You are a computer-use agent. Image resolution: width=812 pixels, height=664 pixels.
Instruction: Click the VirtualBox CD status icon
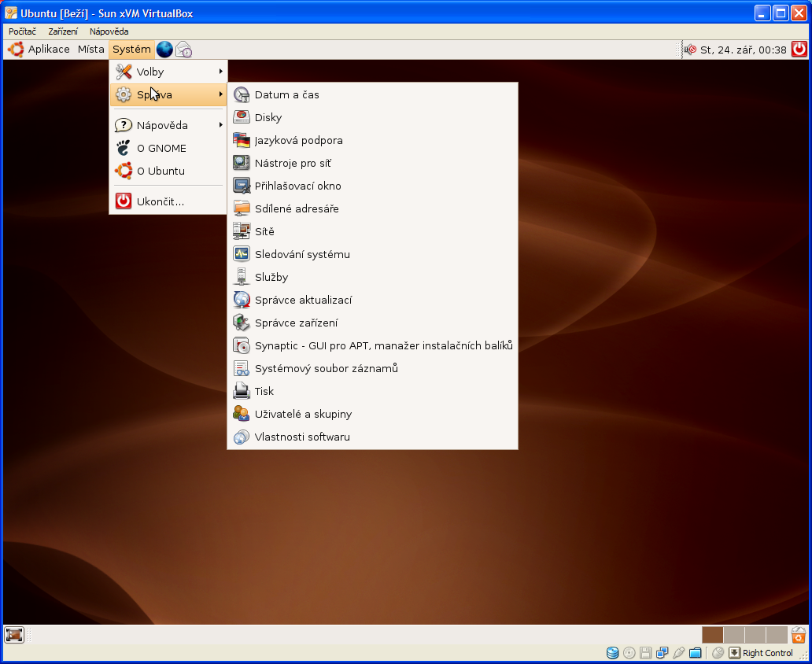pos(629,653)
